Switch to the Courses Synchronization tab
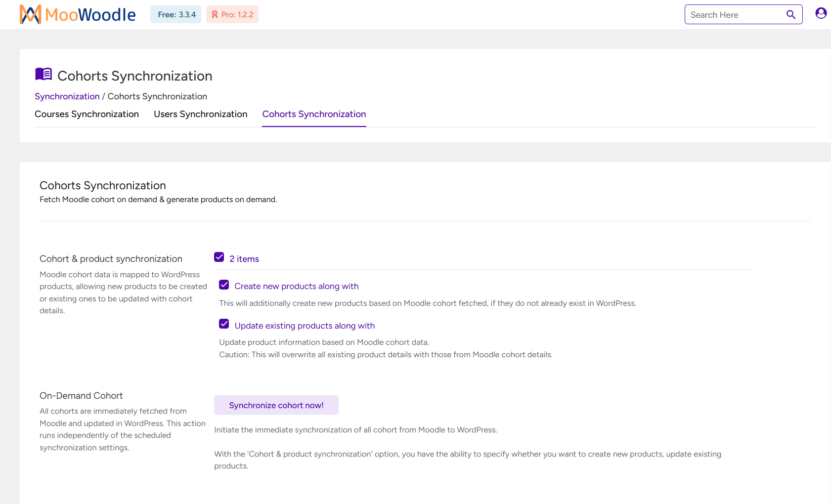Viewport: 831px width, 504px height. click(x=87, y=114)
